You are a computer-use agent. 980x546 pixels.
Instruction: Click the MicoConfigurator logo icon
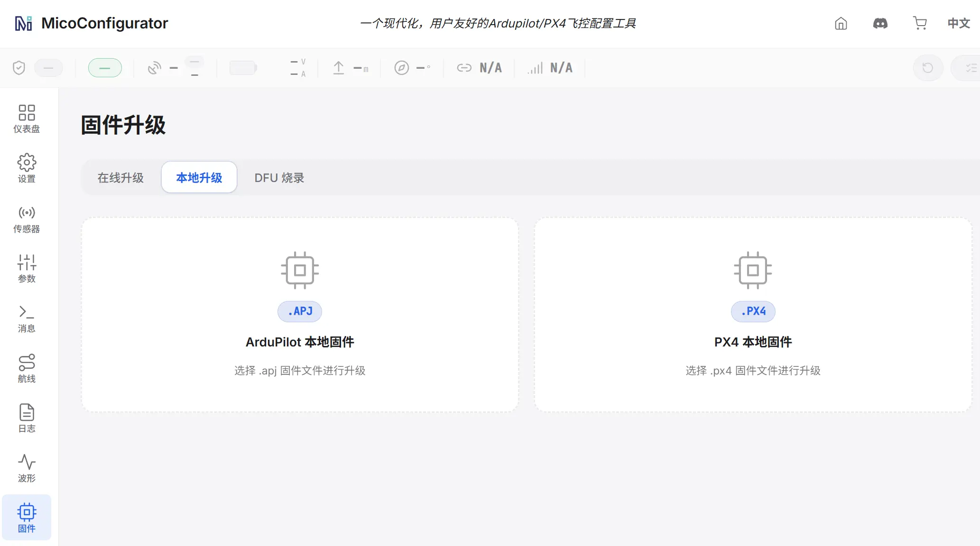pos(23,23)
